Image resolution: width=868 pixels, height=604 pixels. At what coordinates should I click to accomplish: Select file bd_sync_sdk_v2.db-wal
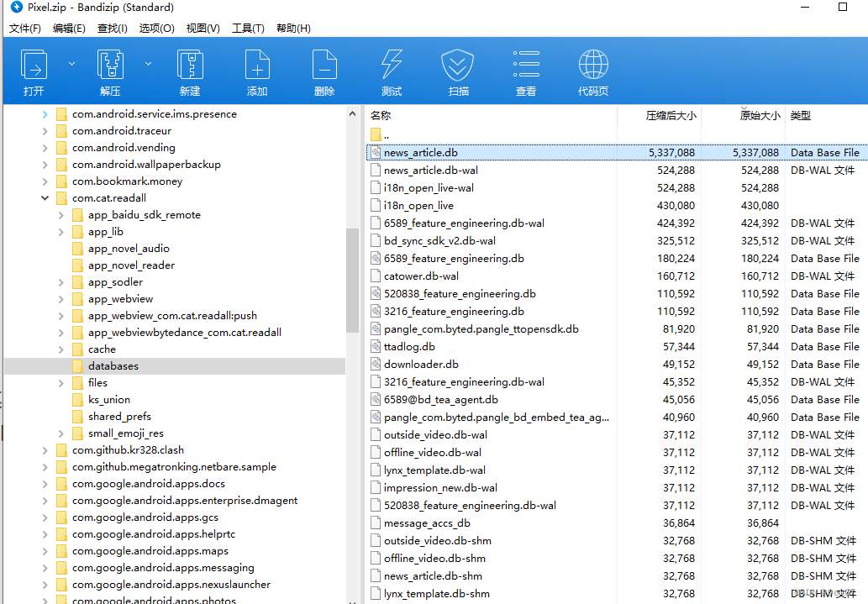point(439,241)
